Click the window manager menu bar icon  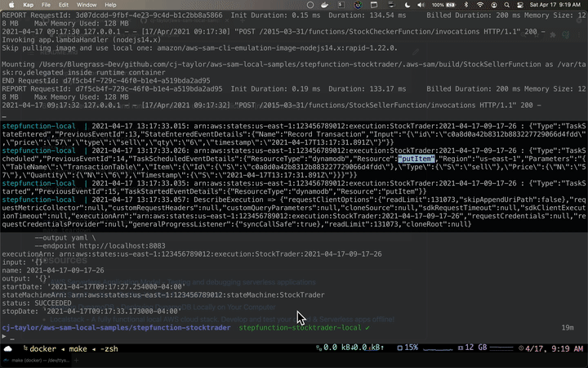coord(374,5)
